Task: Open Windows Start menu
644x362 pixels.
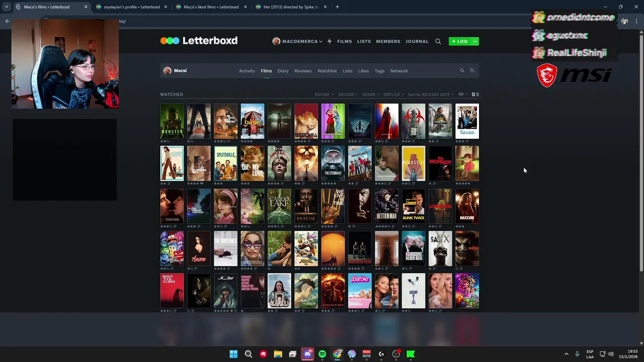Action: coord(233,354)
